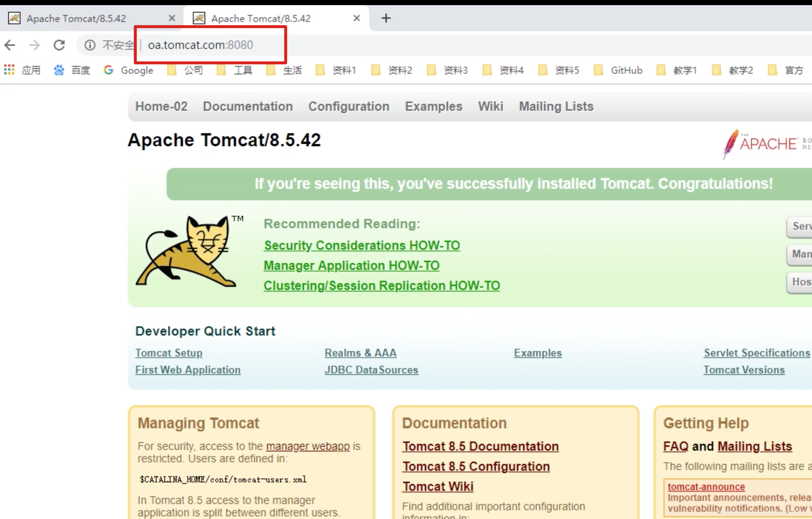The width and height of the screenshot is (812, 519).
Task: Click the Server Status button
Action: [800, 226]
